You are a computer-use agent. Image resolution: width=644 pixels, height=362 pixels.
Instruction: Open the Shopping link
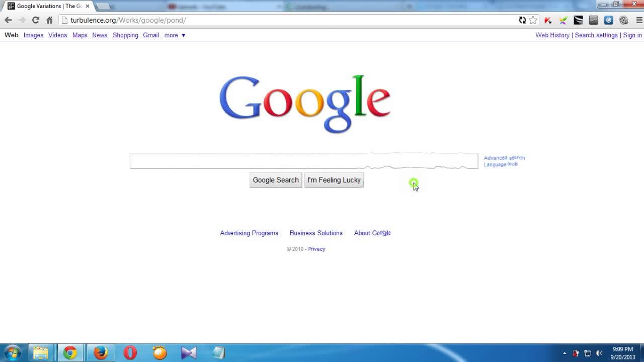click(x=125, y=35)
